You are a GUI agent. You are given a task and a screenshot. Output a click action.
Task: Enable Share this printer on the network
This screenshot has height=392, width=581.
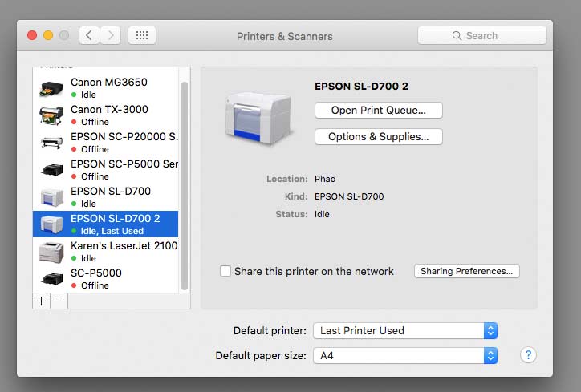point(225,271)
